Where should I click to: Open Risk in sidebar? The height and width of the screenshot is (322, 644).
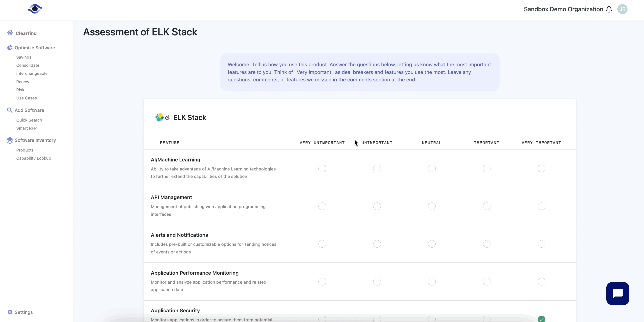click(x=20, y=90)
